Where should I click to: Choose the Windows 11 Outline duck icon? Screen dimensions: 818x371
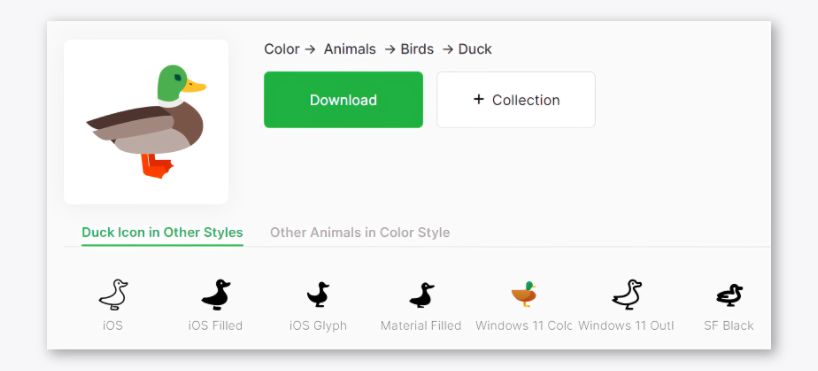[x=627, y=295]
